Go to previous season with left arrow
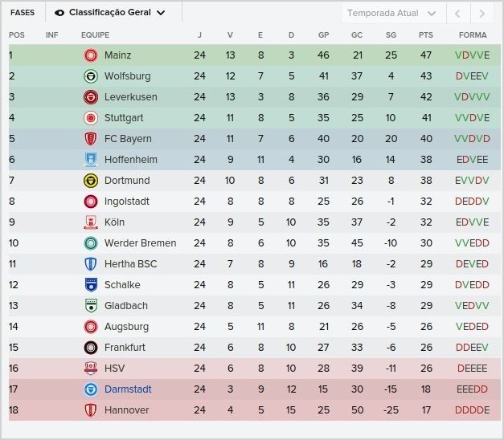The image size is (504, 440). (x=457, y=14)
